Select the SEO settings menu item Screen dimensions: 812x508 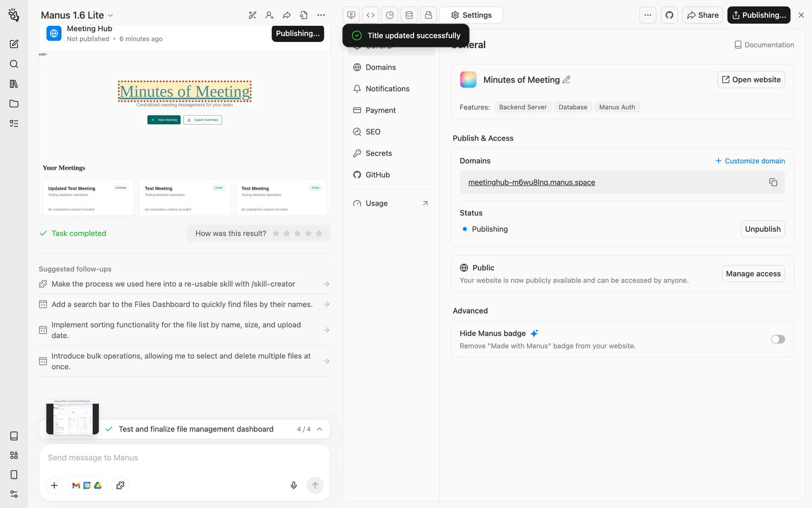(373, 132)
